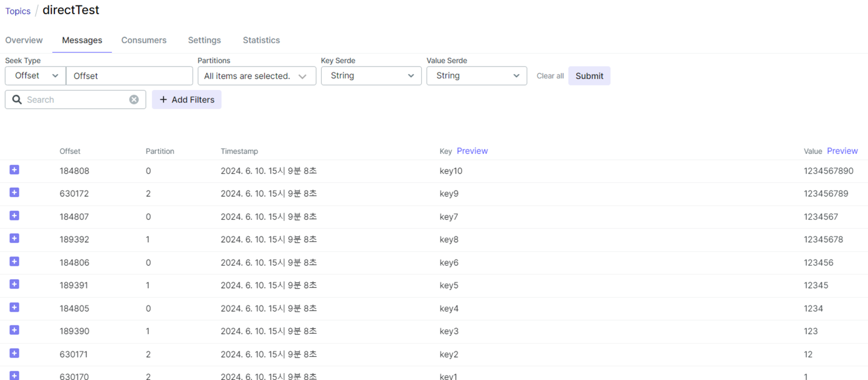Click plus icon for offset 630171
Image resolution: width=868 pixels, height=380 pixels.
point(14,353)
